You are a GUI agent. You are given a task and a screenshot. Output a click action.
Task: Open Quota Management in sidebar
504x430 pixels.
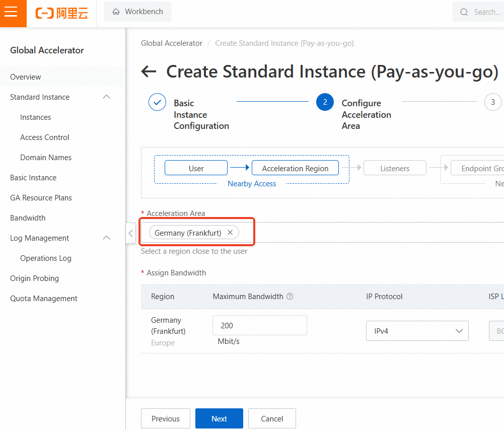tap(43, 299)
